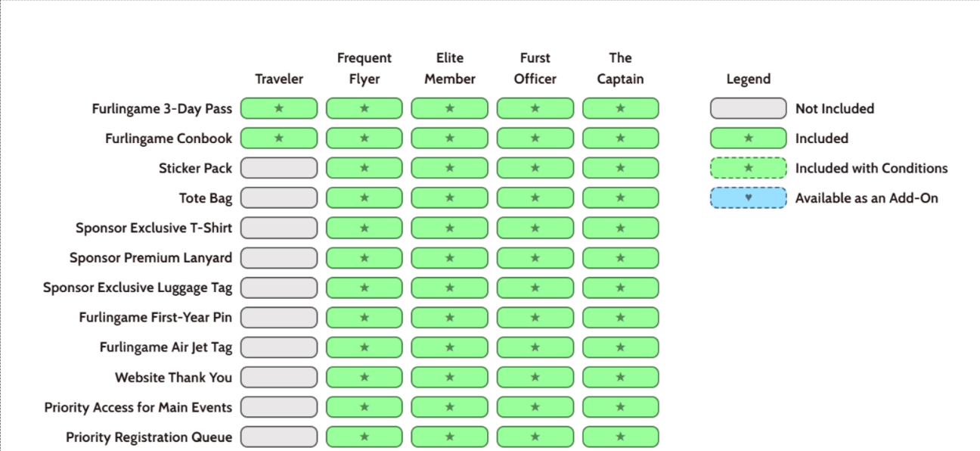The height and width of the screenshot is (451, 980).
Task: Click Elite Member's Furlingame First-Year Pin cell
Action: [x=450, y=318]
